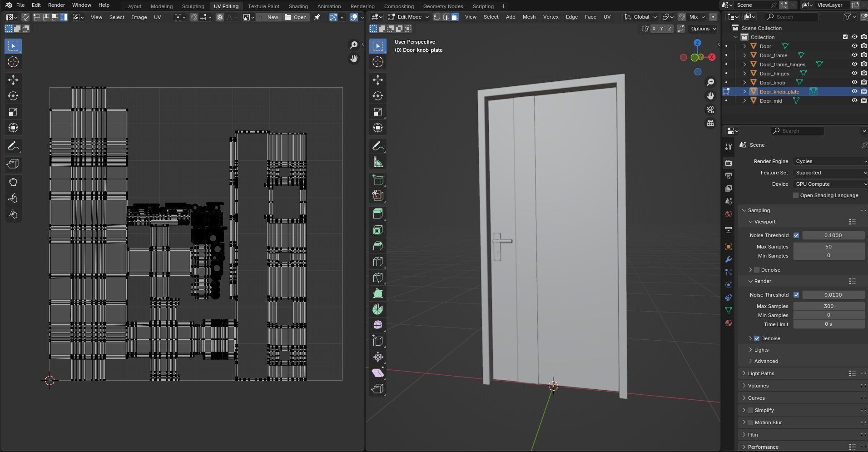
Task: Open the Modifiers wrench properties tab
Action: (729, 259)
